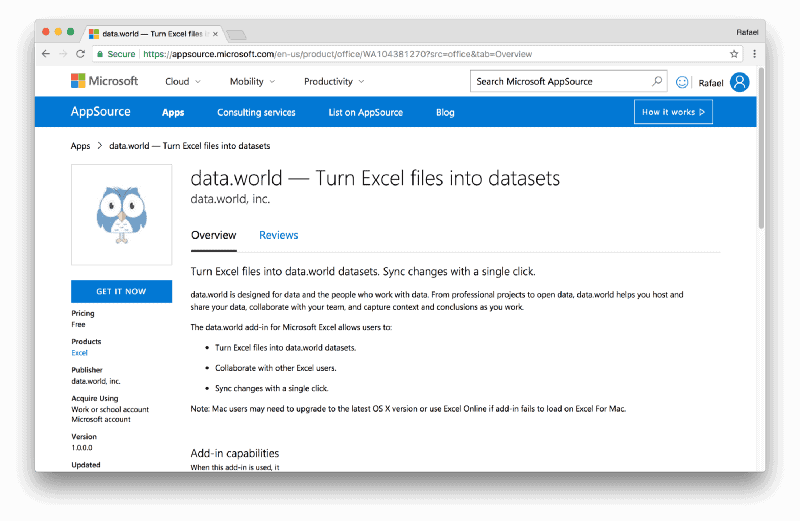This screenshot has height=521, width=800.
Task: Open the Excel product link
Action: [x=80, y=353]
